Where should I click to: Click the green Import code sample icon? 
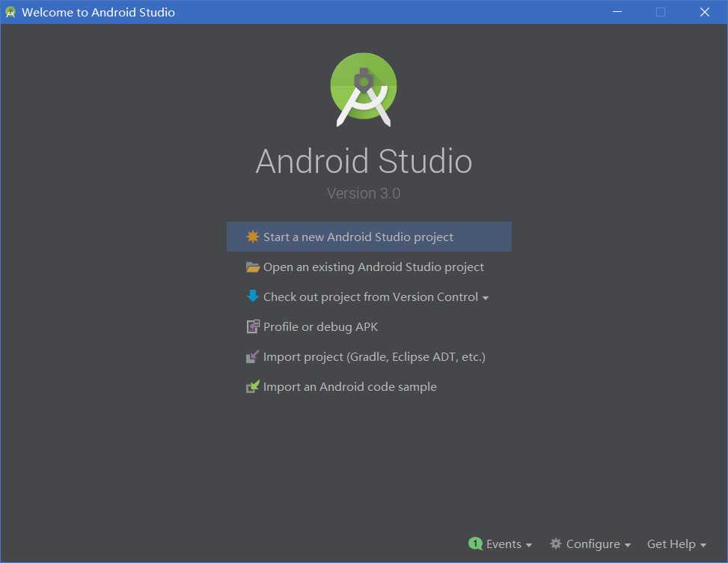(253, 386)
